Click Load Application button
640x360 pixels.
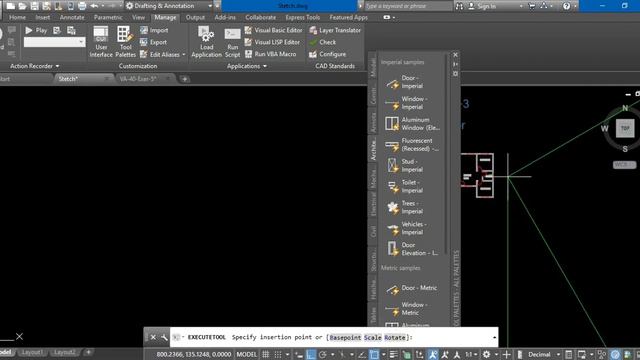tap(207, 42)
